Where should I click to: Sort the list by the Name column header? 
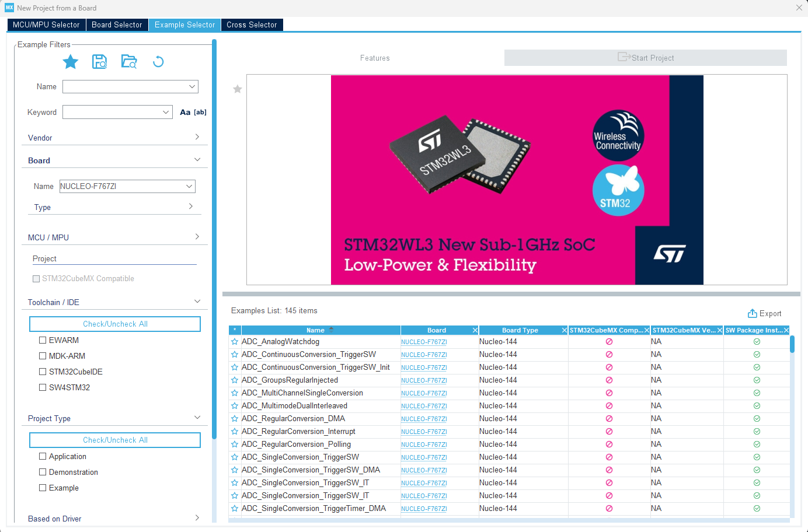(321, 330)
